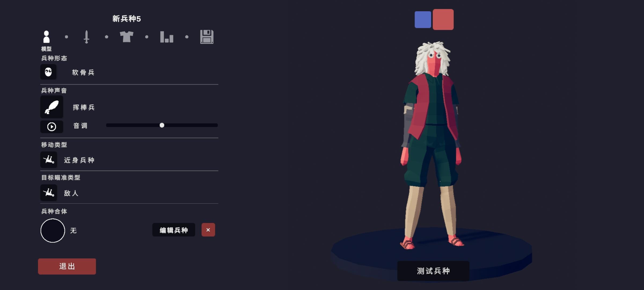The height and width of the screenshot is (290, 644).
Task: Open the 近身兵种 movement type selector
Action: (x=79, y=160)
